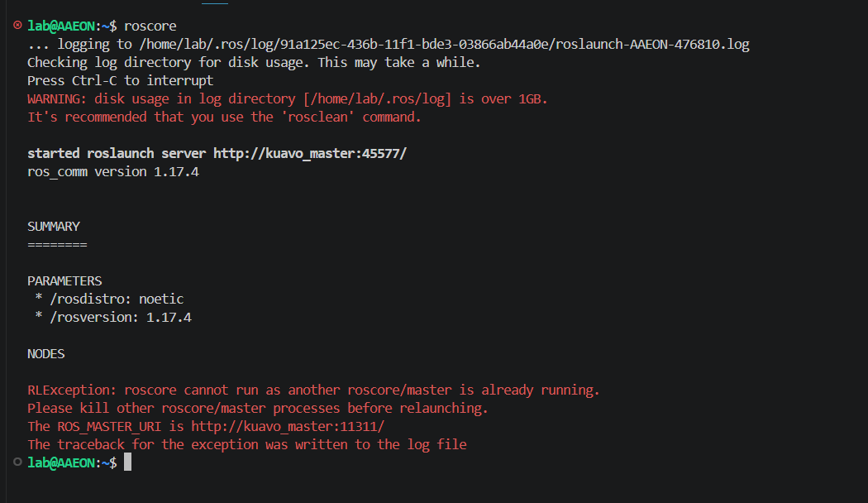This screenshot has height=503, width=868.
Task: Click the Please kill other roscore/master processes line
Action: click(258, 408)
